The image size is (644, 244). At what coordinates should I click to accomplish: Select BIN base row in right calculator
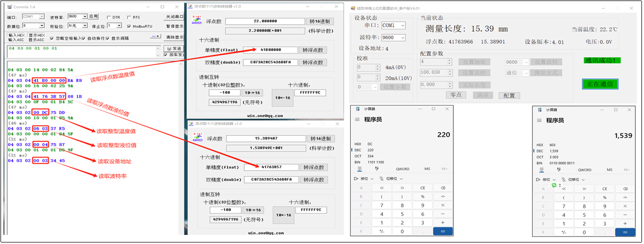(540, 163)
